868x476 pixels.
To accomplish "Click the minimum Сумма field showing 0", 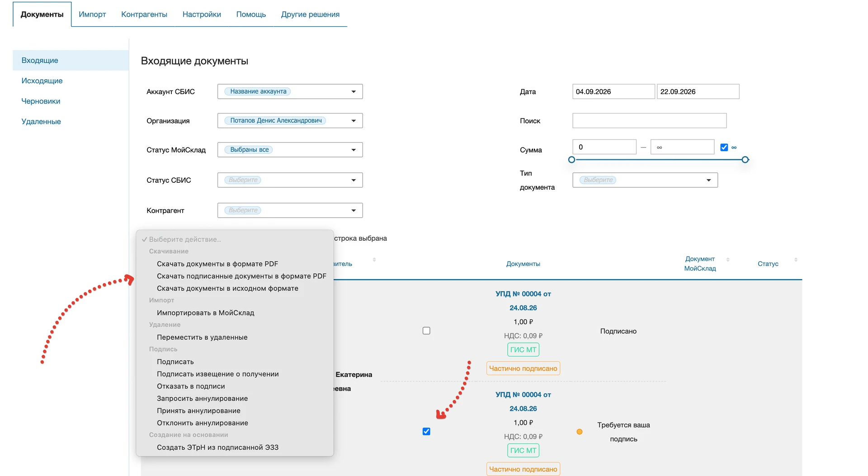I will point(604,147).
